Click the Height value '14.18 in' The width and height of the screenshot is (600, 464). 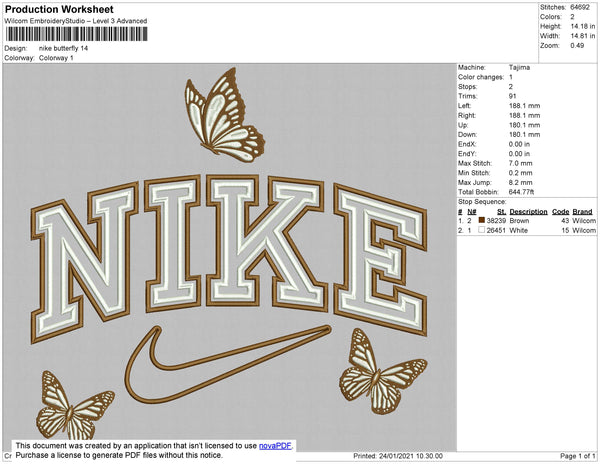tap(583, 26)
